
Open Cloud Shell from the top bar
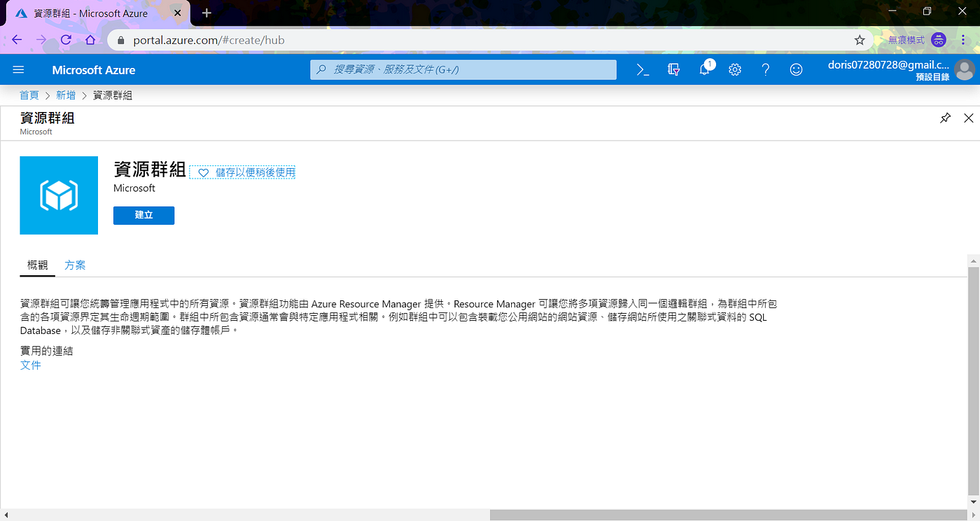[642, 69]
